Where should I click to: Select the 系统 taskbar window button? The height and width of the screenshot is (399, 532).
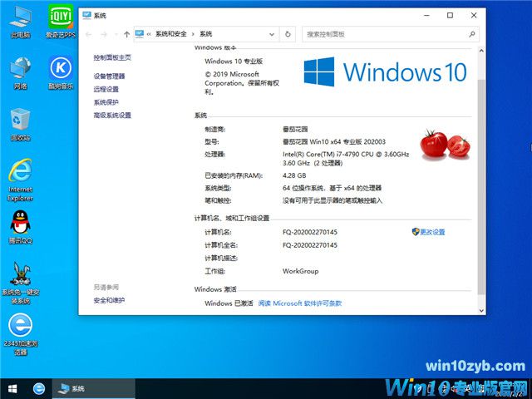pos(93,388)
